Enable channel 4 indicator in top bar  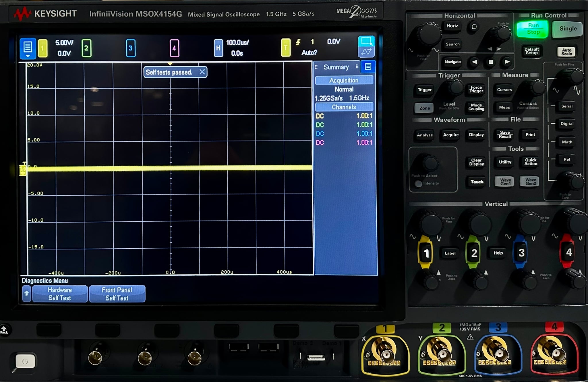[x=174, y=48]
